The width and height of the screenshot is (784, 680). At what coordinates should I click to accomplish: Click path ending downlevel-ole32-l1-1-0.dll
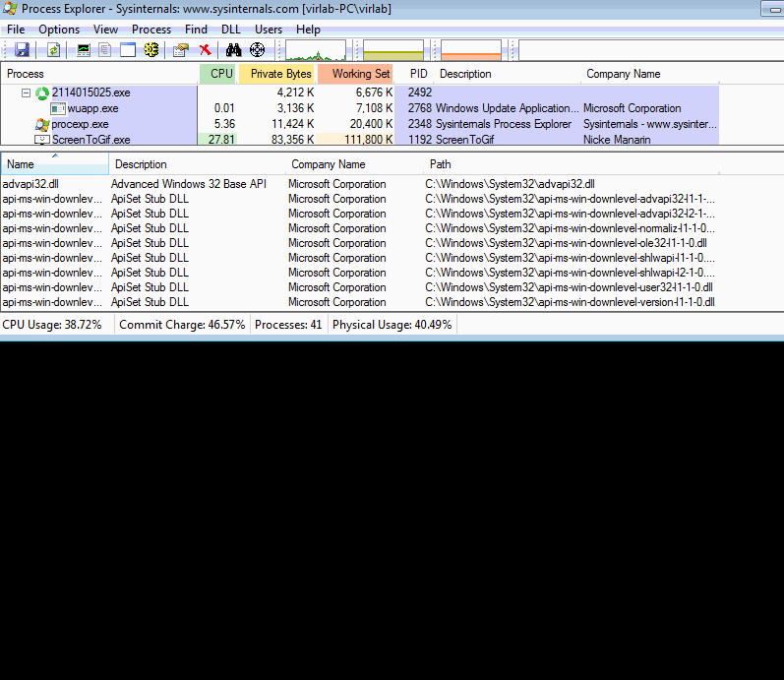tap(566, 243)
